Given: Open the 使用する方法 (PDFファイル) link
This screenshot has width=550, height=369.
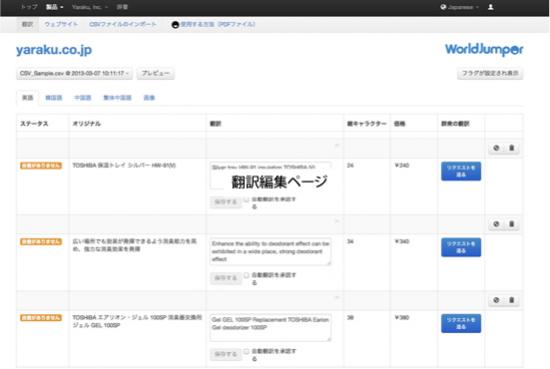Looking at the screenshot, I should 217,25.
